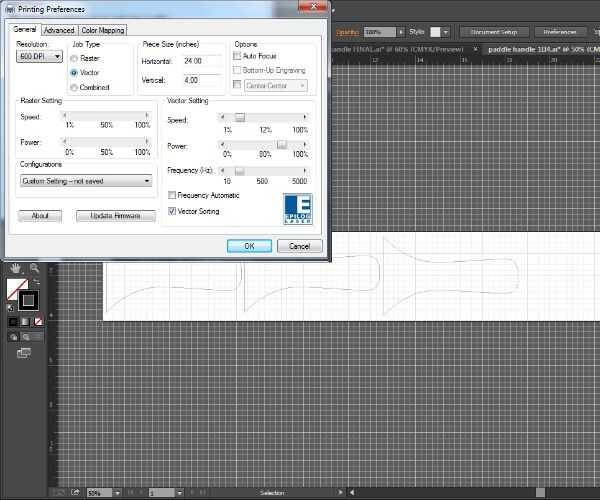Switch to Advanced tab
Image resolution: width=600 pixels, height=500 pixels.
(59, 30)
